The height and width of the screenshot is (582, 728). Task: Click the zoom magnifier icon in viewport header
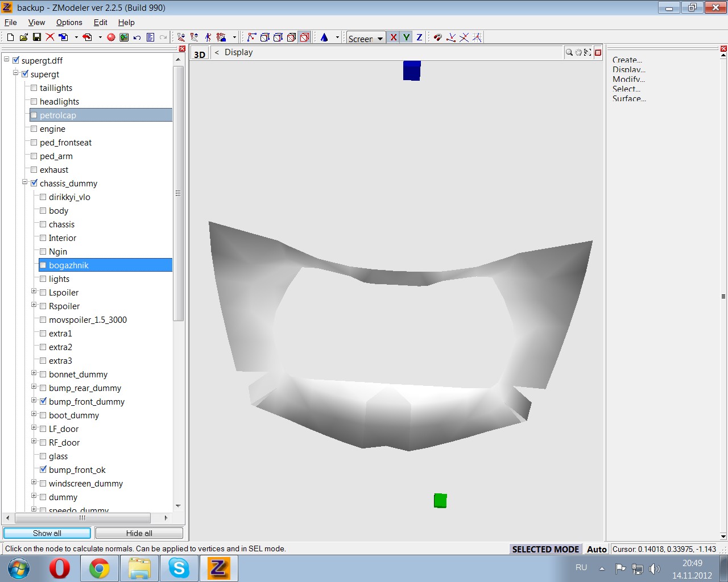[x=569, y=52]
